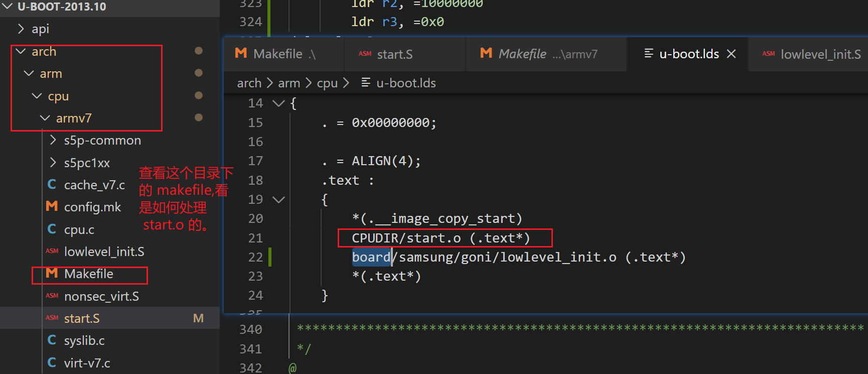The height and width of the screenshot is (374, 868).
Task: Click the 0x00000000 address value
Action: click(x=391, y=122)
